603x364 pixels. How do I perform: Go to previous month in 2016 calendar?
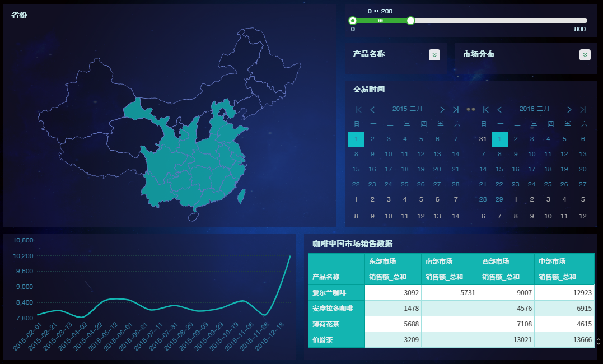[499, 109]
